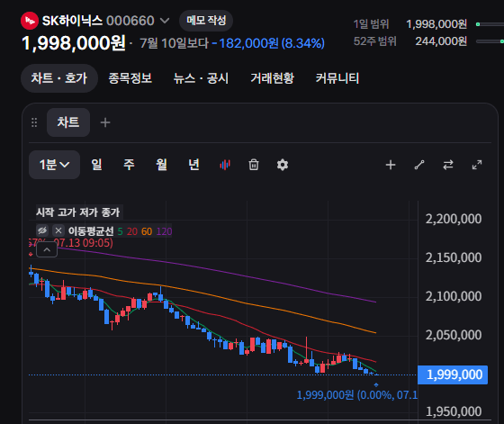504x424 pixels.
Task: Click the 2,100,000 price axis label
Action: tap(454, 296)
